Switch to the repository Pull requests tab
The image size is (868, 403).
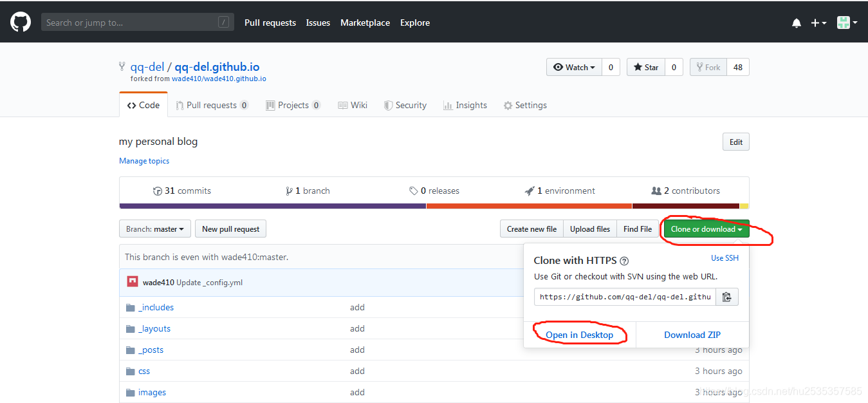click(x=212, y=105)
